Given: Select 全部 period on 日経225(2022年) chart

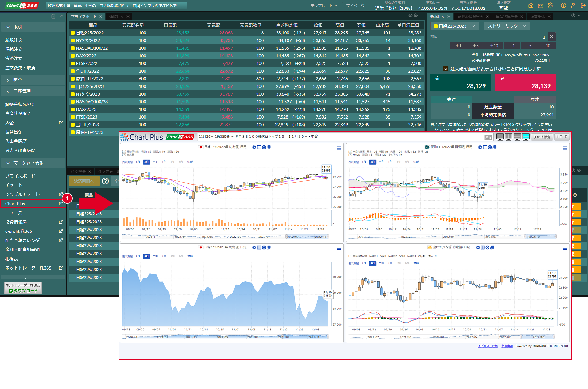Looking at the screenshot, I should tap(190, 162).
